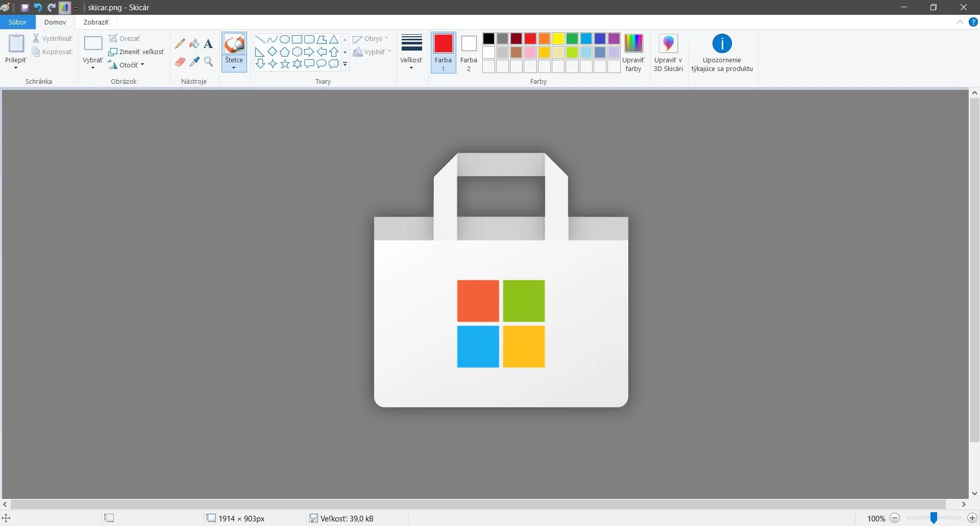The image size is (980, 526).
Task: Choose the pentagon shape
Action: (x=284, y=52)
